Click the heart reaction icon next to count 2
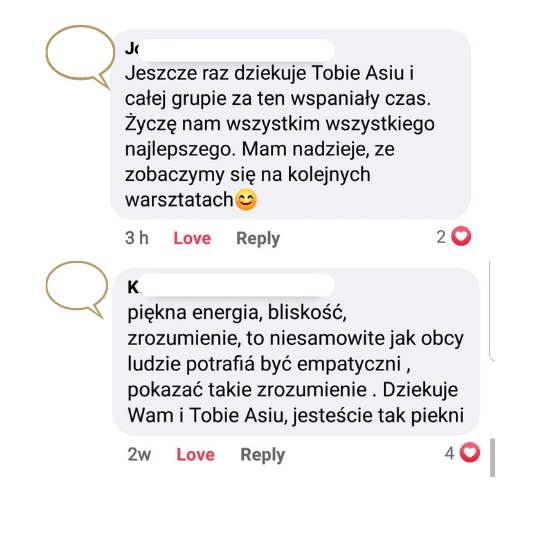540x540 pixels. point(461,236)
